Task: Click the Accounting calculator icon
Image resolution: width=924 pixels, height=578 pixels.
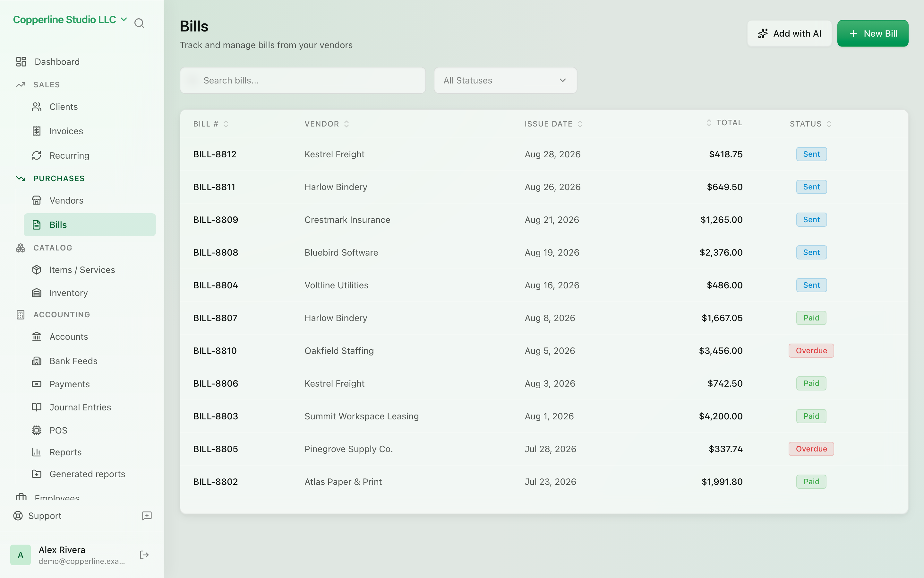Action: tap(21, 315)
